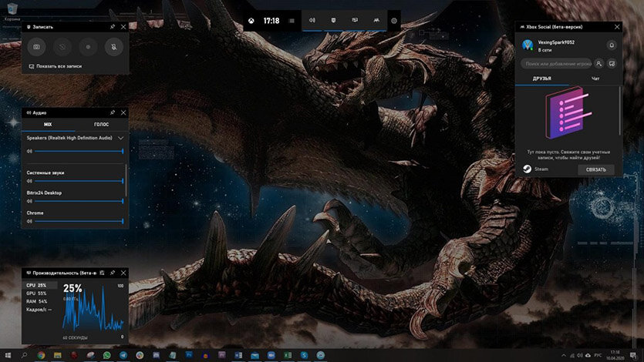
Task: Click the CPU usage graph
Action: 93,310
